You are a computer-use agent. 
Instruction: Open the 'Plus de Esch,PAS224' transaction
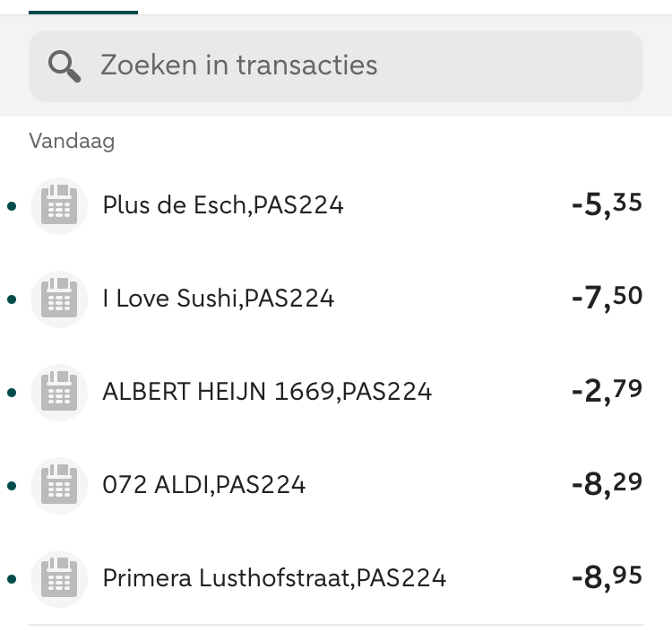point(223,205)
